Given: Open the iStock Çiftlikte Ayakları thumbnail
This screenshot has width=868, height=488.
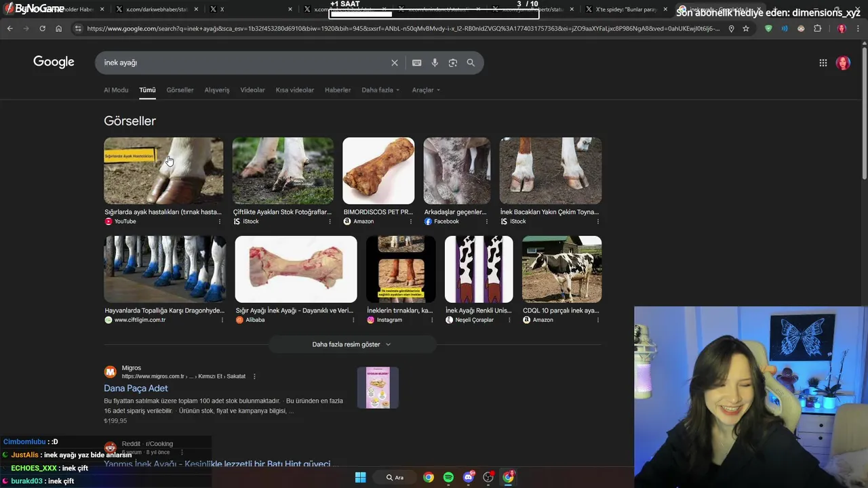Looking at the screenshot, I should tap(283, 171).
